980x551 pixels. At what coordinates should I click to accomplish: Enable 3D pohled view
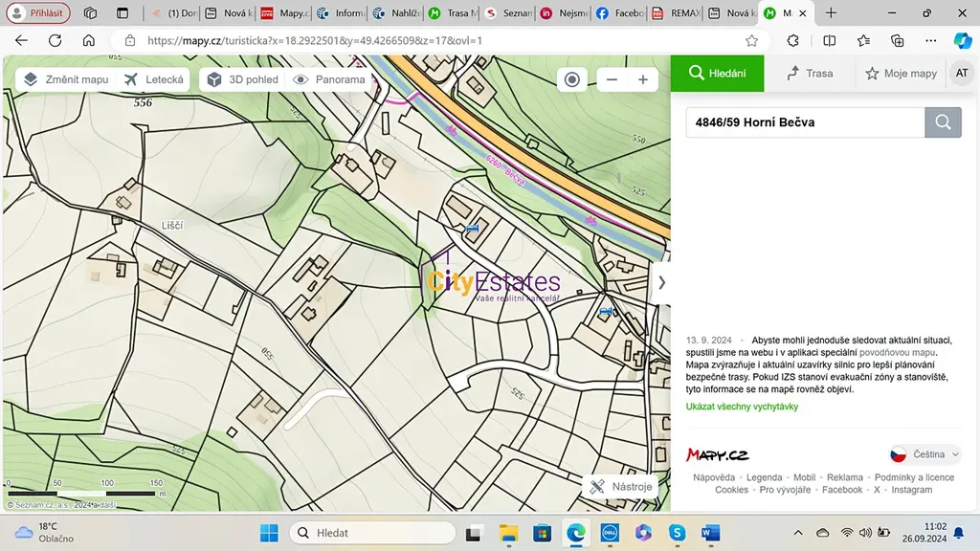click(x=242, y=79)
